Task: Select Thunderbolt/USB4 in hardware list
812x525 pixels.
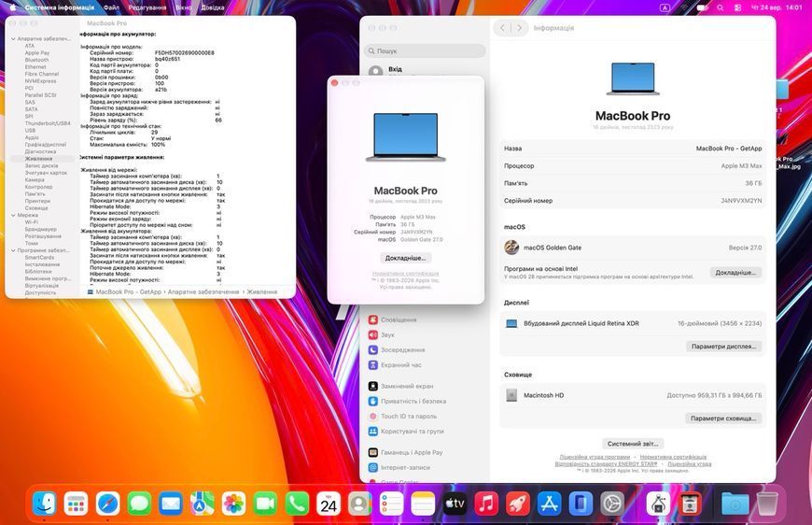Action: [x=48, y=123]
